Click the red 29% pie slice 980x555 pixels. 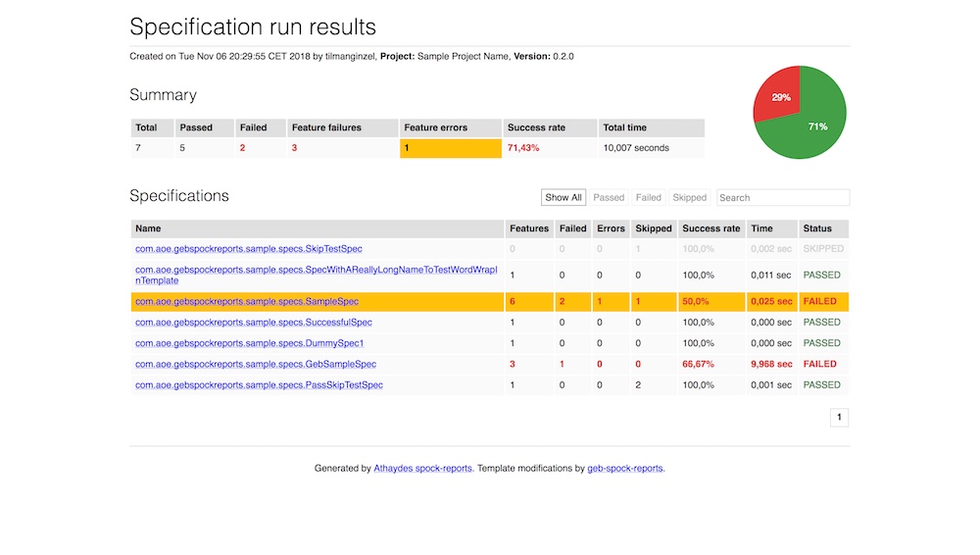tap(779, 96)
